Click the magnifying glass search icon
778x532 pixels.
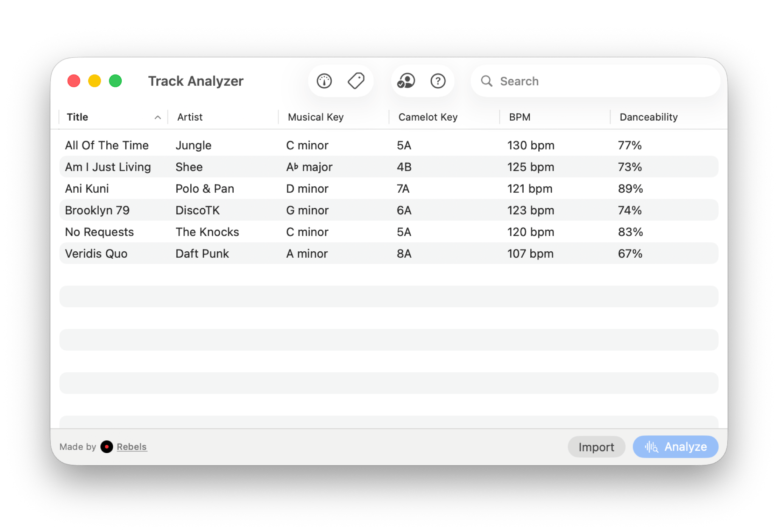pyautogui.click(x=487, y=81)
